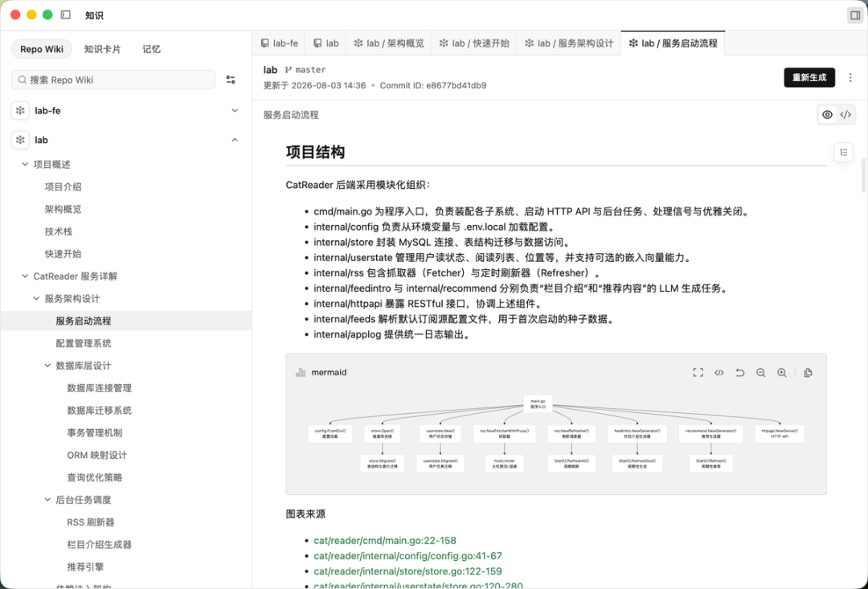Image resolution: width=868 pixels, height=589 pixels.
Task: Open 架构概览 page in sidebar tree
Action: tap(63, 209)
